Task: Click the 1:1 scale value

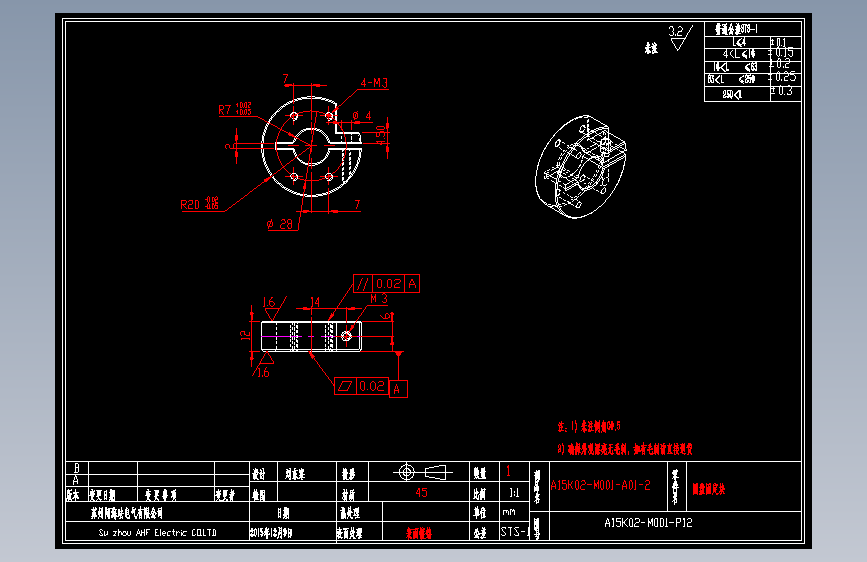Action: pyautogui.click(x=514, y=492)
